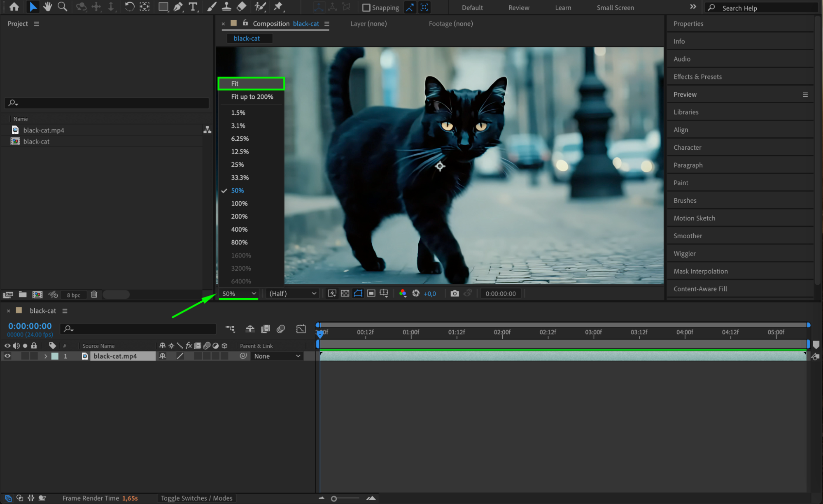Enable the Snapping checkbox
Screen dimensions: 823x504
coord(366,7)
